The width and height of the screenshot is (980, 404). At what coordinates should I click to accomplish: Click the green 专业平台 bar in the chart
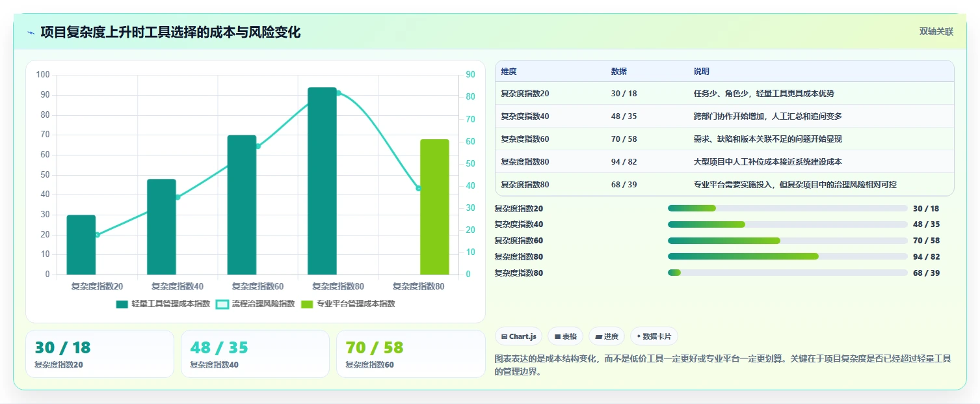pos(434,207)
